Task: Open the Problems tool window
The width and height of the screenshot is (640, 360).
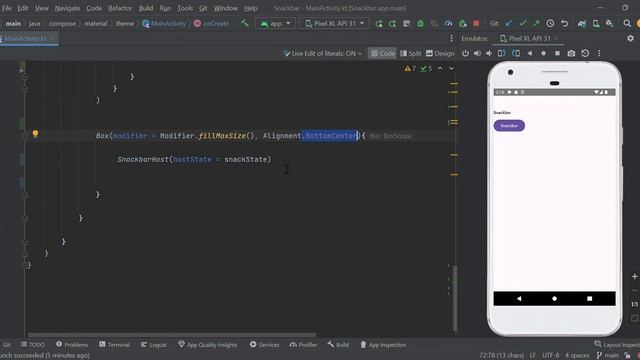Action: [72, 345]
